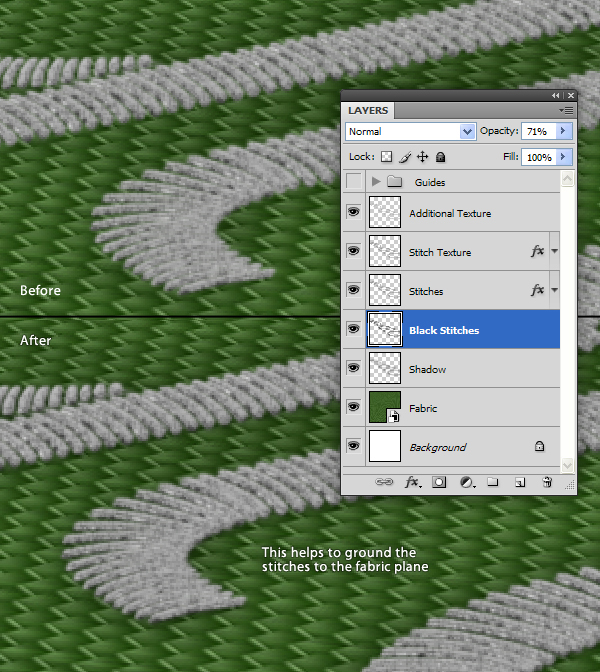This screenshot has height=672, width=600.
Task: Click the Guides folder icon
Action: coord(394,182)
